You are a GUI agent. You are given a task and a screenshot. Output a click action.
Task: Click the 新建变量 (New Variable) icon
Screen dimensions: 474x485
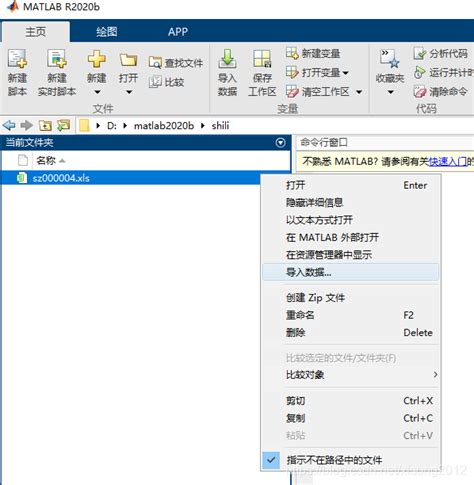292,53
